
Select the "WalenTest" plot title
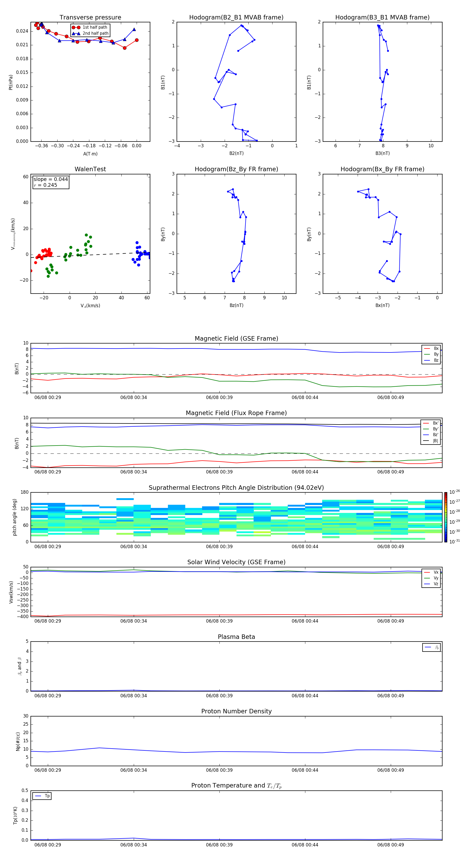click(90, 169)
